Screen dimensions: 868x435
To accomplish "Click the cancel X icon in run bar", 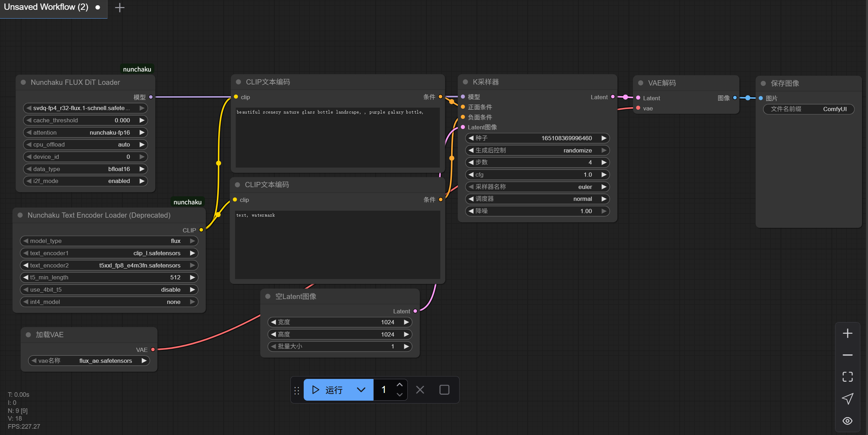I will coord(420,390).
